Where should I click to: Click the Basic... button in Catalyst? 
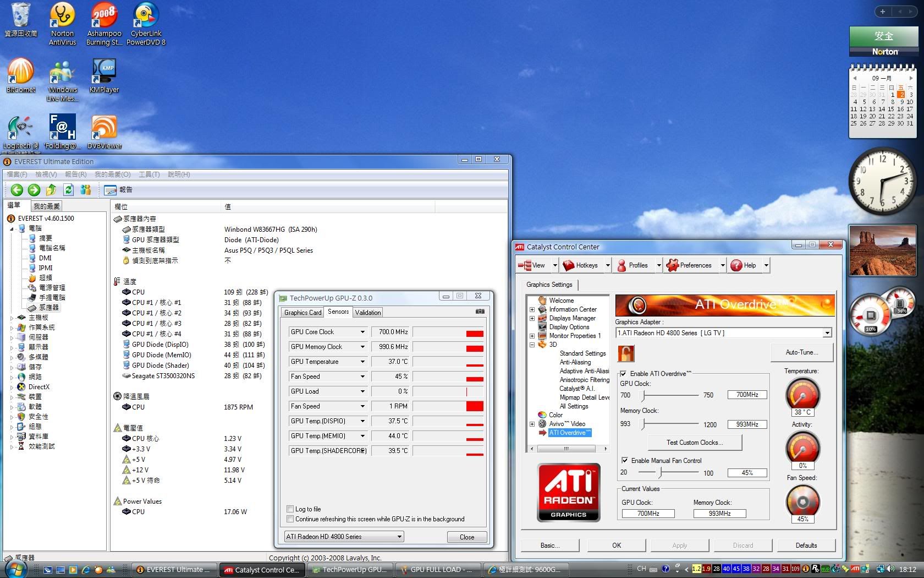[x=549, y=546]
